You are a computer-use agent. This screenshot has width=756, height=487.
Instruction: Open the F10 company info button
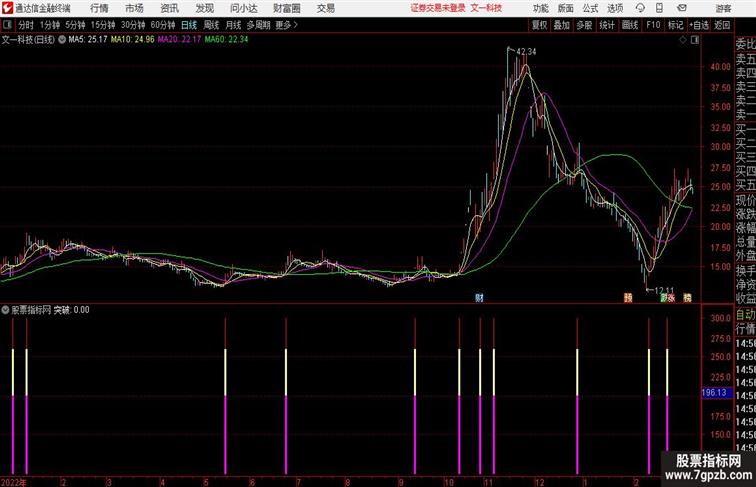click(x=653, y=25)
